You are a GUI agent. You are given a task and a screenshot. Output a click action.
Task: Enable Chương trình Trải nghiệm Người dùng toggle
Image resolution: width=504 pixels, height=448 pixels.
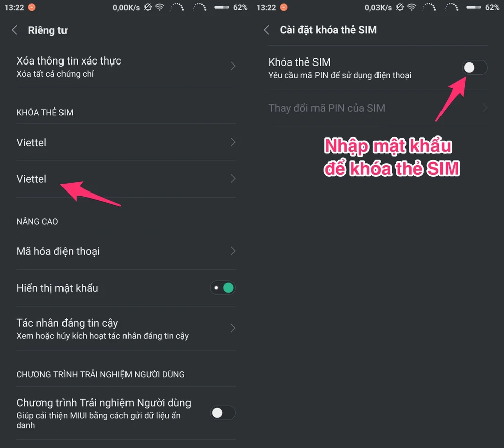[x=223, y=413]
